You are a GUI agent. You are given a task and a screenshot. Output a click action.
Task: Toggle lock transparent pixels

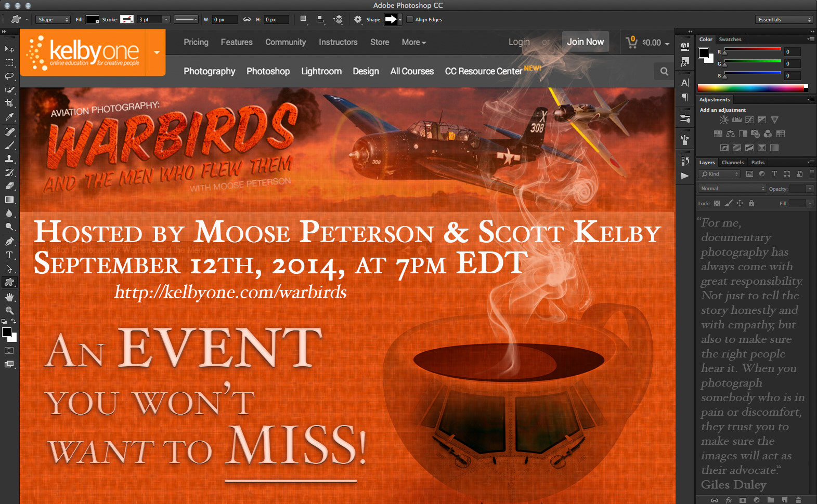717,203
